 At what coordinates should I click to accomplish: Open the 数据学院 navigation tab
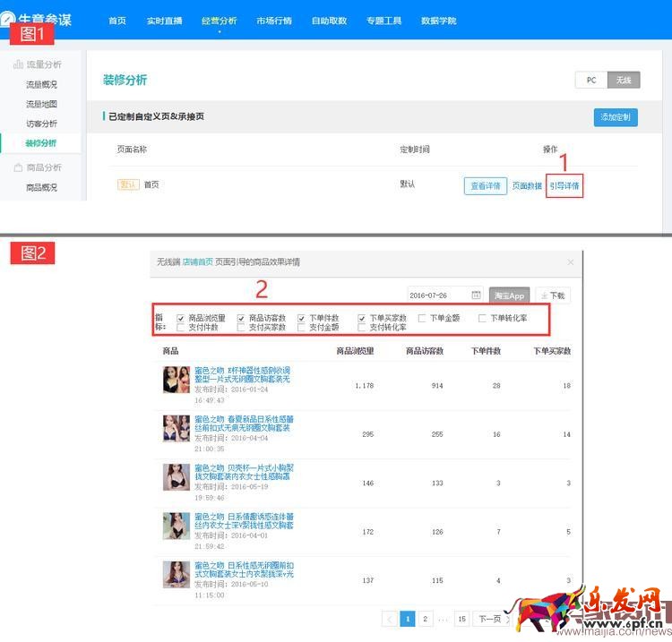(x=438, y=21)
